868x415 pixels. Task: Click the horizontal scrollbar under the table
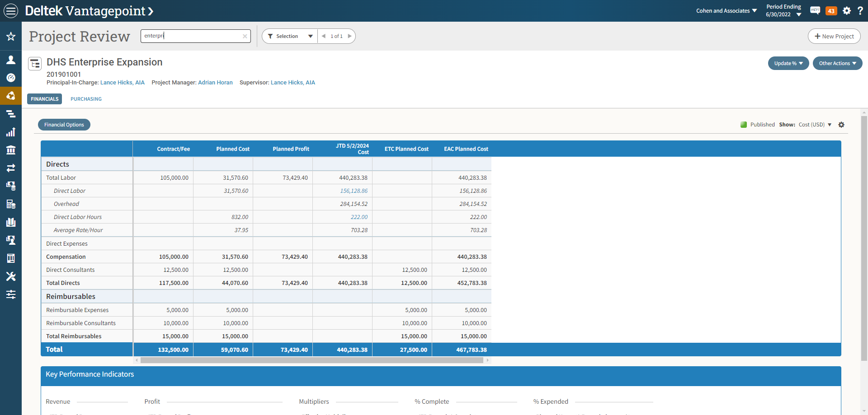tap(312, 360)
